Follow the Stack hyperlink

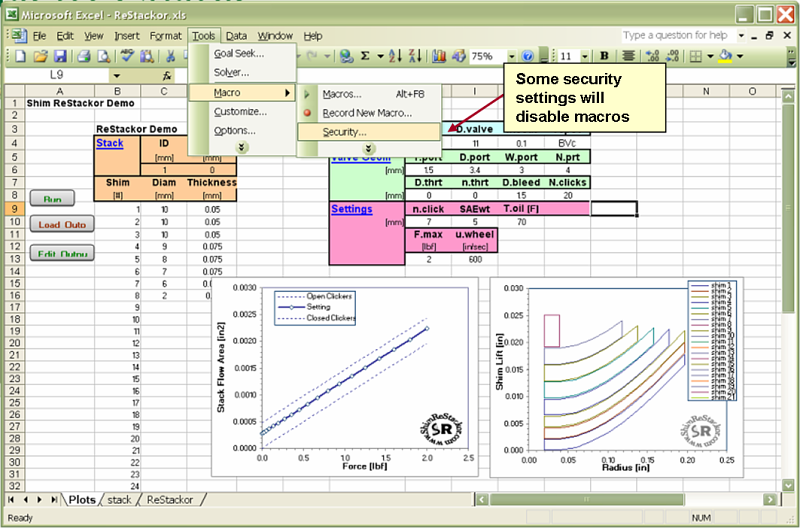(110, 143)
